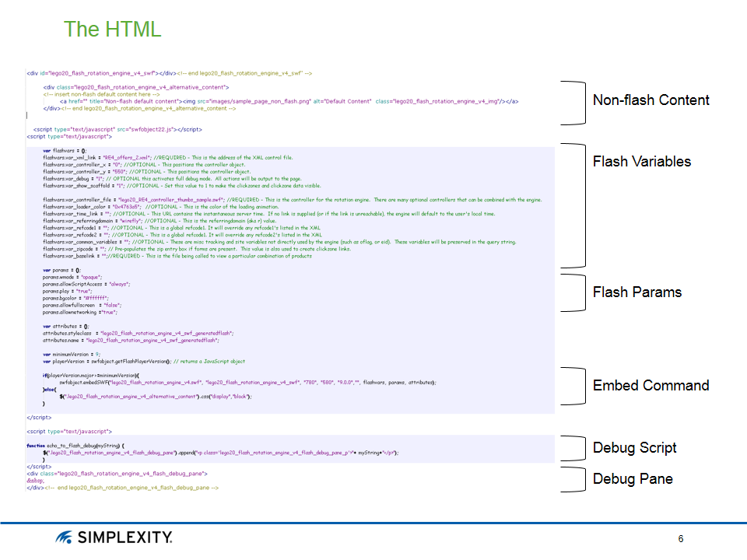Click the bracket beside 'Embed Command'
This screenshot has width=747, height=560.
pos(577,386)
